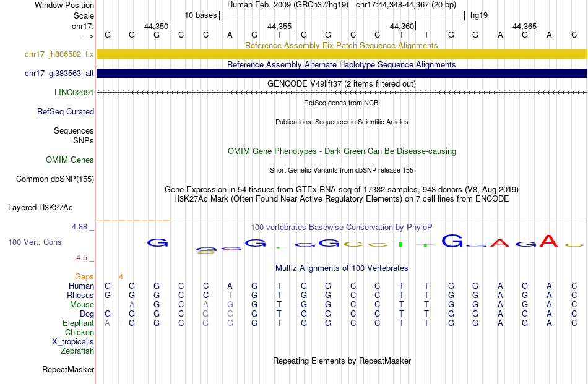The width and height of the screenshot is (588, 384).
Task: Click the RefSeq genes from NCBI title
Action: click(x=342, y=103)
